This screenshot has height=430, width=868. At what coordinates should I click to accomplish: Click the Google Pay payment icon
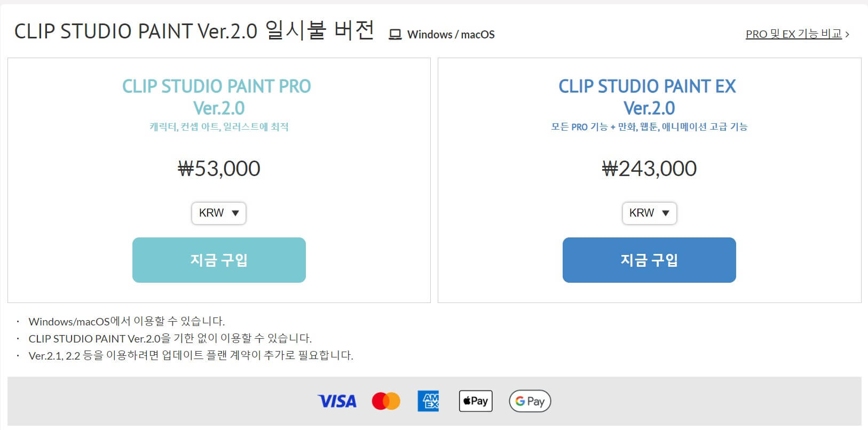tap(529, 401)
